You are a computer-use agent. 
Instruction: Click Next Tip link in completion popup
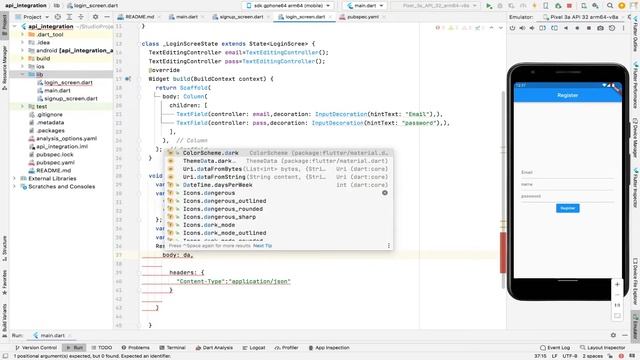(262, 246)
